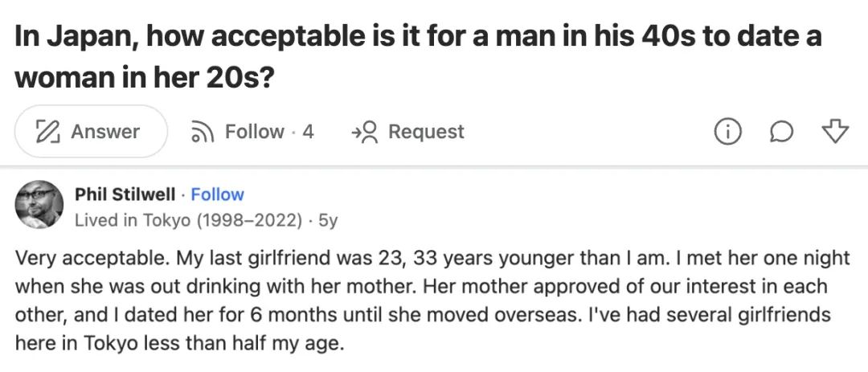Click the Phil Stilwell author name
The height and width of the screenshot is (372, 868).
tap(125, 194)
